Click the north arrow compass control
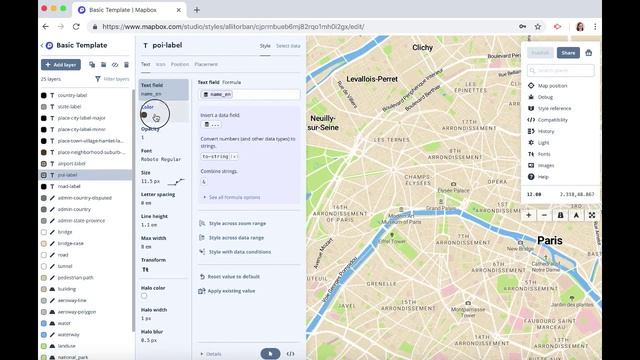Viewport: 640px width, 360px height. (x=576, y=215)
